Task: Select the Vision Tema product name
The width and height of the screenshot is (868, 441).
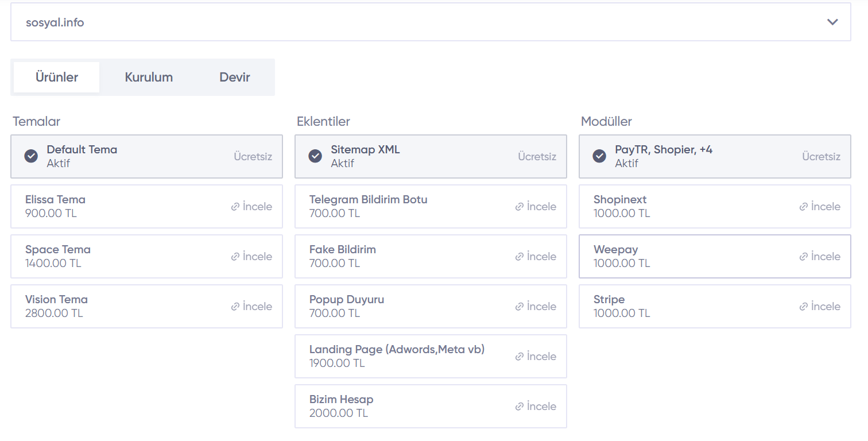Action: 56,300
